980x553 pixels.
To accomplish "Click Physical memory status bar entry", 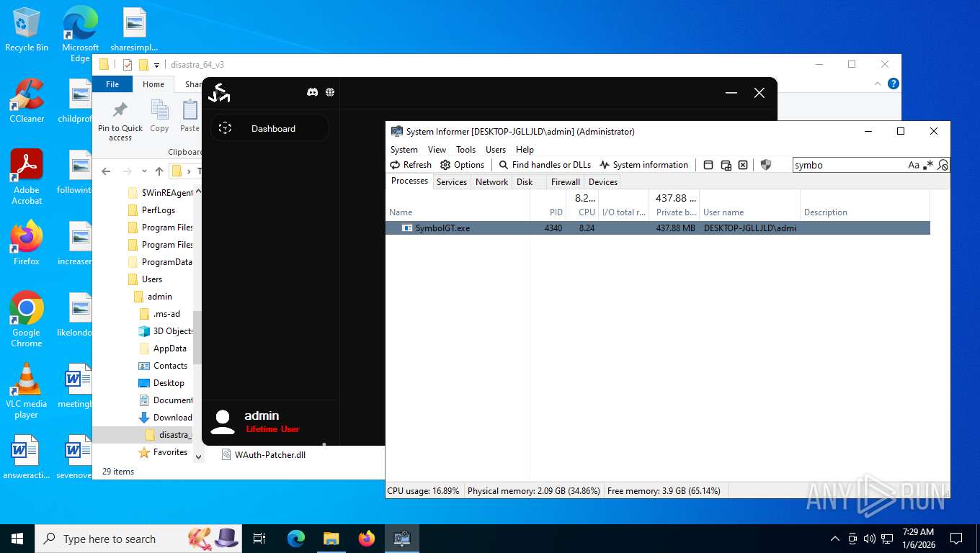I will point(533,491).
